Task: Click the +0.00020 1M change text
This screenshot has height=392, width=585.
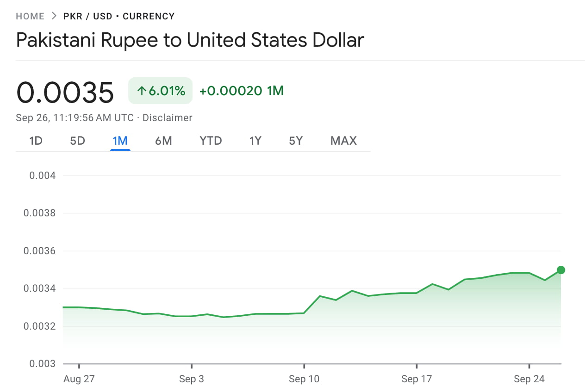Action: [241, 91]
